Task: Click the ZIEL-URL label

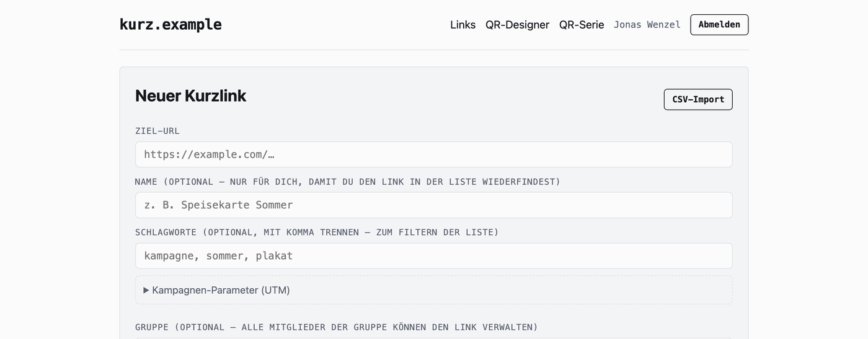Action: 157,131
